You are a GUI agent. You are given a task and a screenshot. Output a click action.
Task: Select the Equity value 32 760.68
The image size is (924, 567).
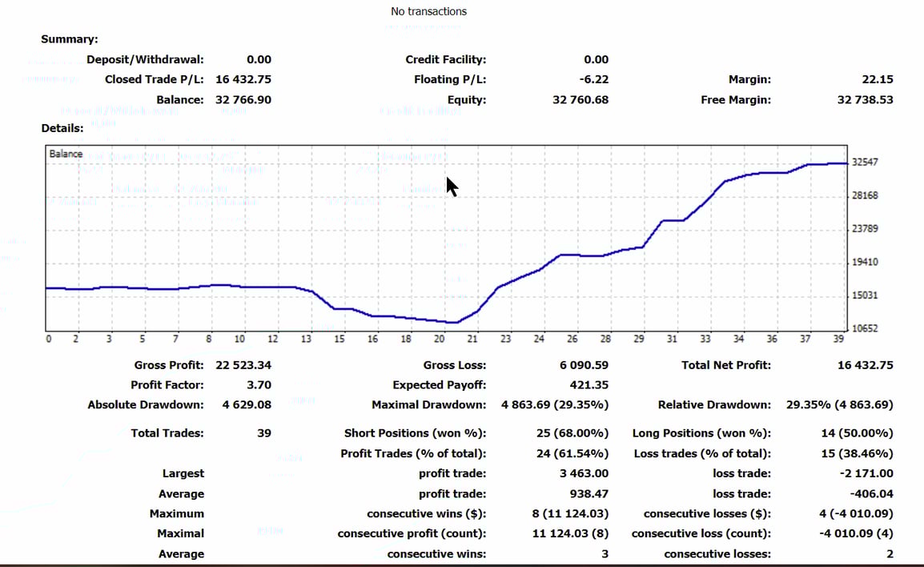tap(580, 100)
